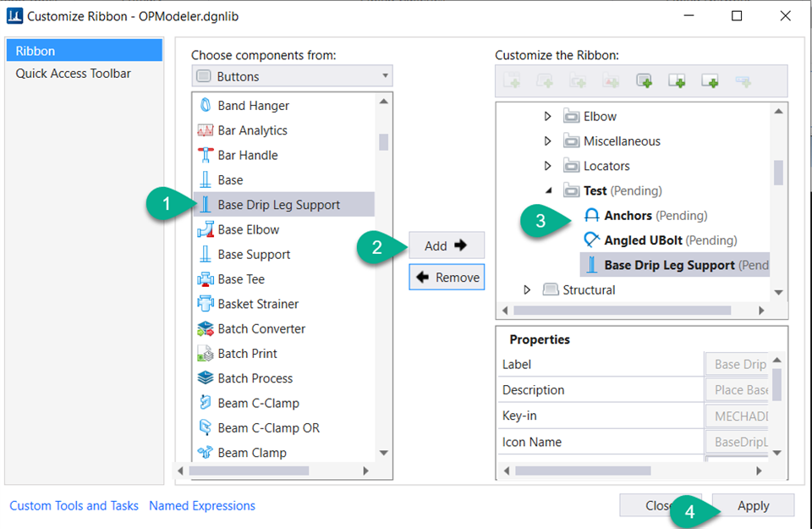Click the Batch Print icon
This screenshot has width=812, height=529.
(205, 353)
